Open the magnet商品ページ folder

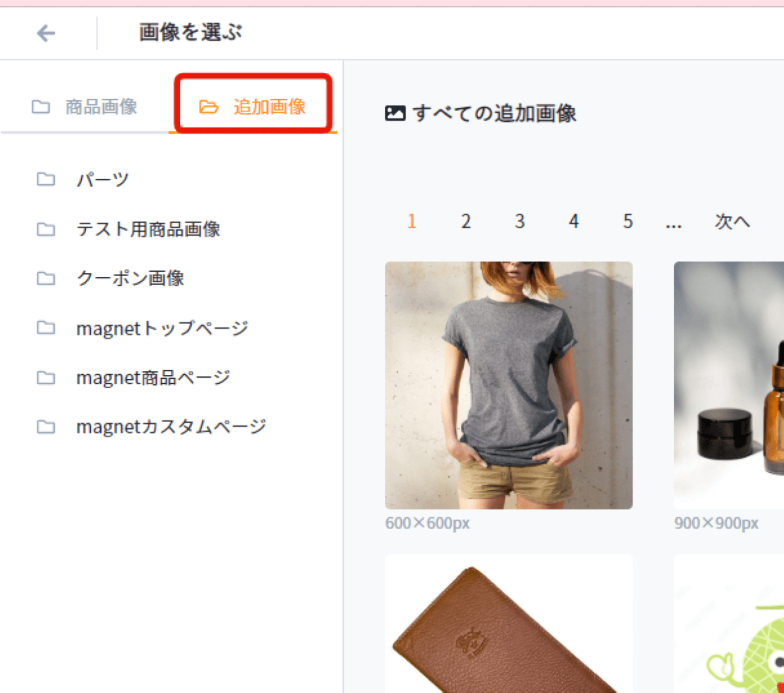click(153, 378)
